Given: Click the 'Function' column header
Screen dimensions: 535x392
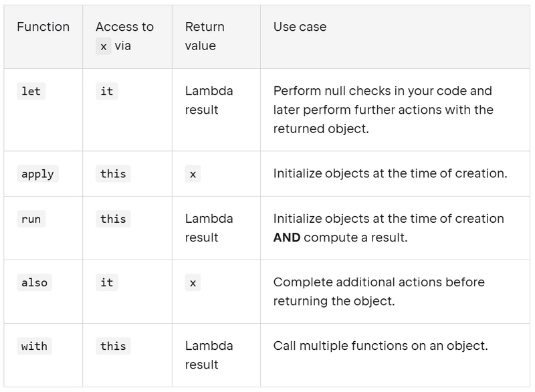Looking at the screenshot, I should coord(43,27).
